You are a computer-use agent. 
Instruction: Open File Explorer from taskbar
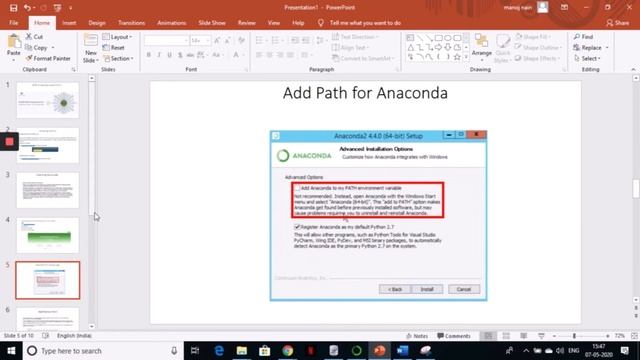(x=242, y=351)
